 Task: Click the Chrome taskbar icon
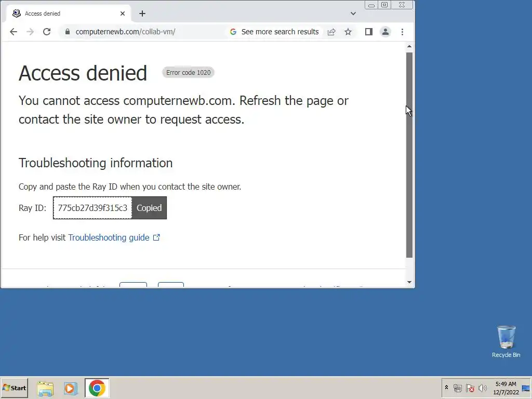(x=97, y=388)
